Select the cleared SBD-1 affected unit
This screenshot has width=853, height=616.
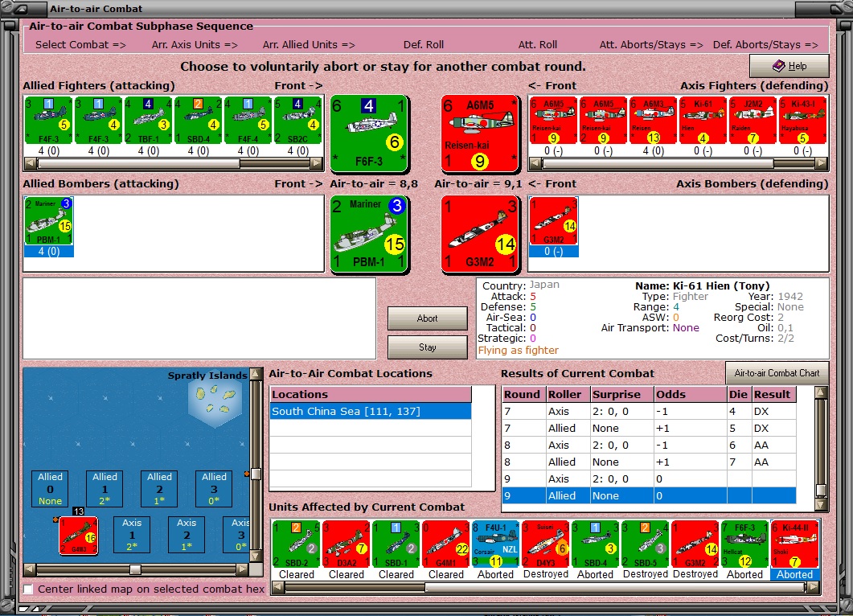pos(396,544)
